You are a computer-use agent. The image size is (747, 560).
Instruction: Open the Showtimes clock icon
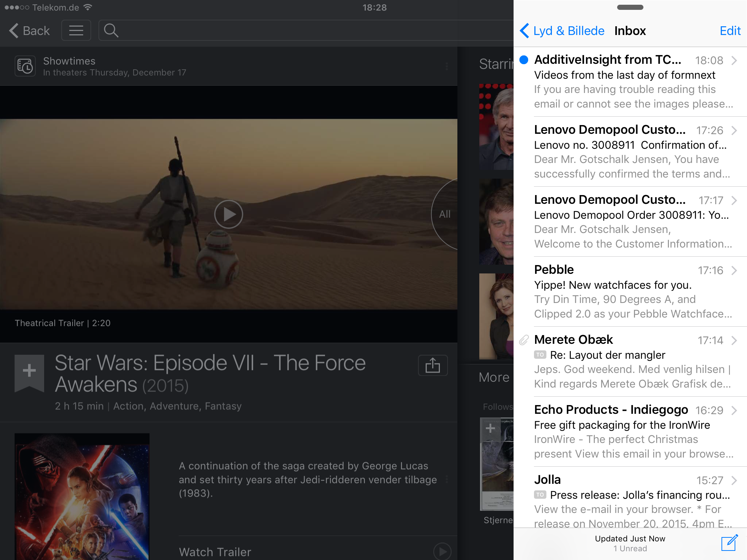click(25, 66)
